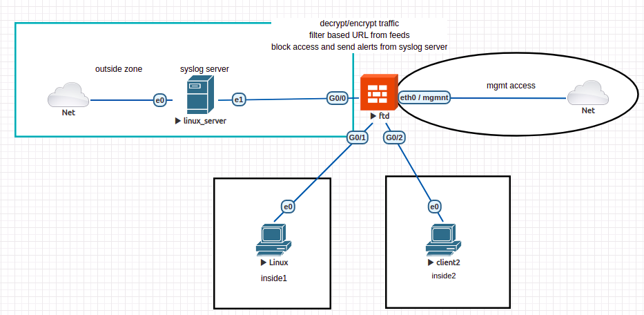Screen dimensions: 644x315
Task: Select the 'mgmt access' text label
Action: tap(511, 86)
